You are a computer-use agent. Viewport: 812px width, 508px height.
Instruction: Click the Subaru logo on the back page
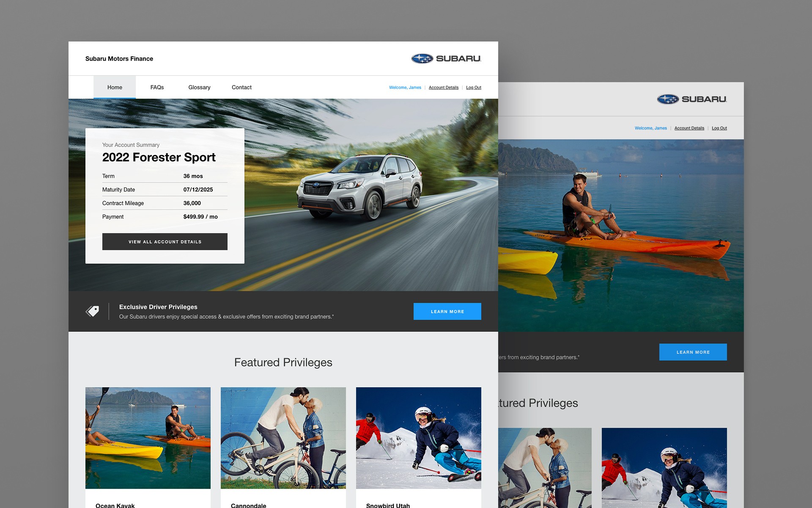(x=692, y=99)
